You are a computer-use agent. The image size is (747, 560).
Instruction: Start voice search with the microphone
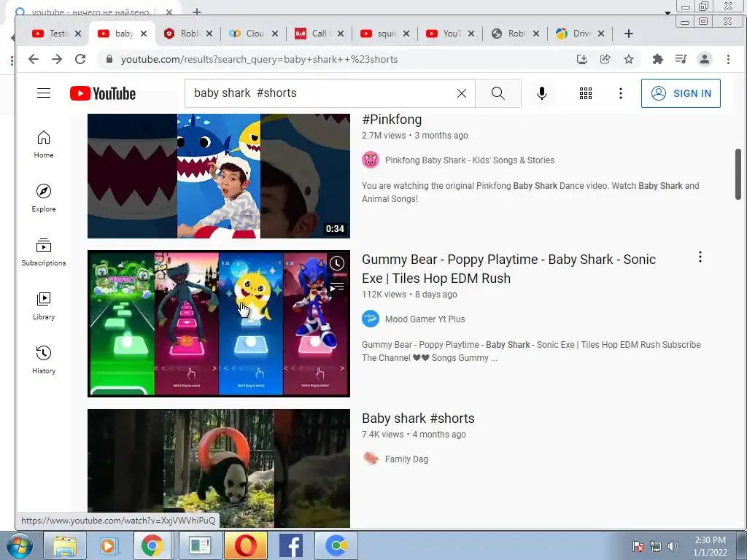(x=542, y=93)
